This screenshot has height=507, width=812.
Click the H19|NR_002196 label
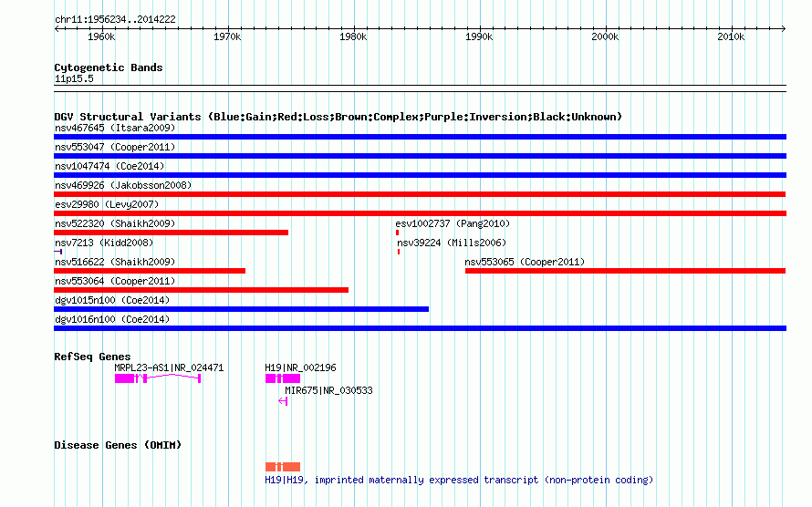300,367
